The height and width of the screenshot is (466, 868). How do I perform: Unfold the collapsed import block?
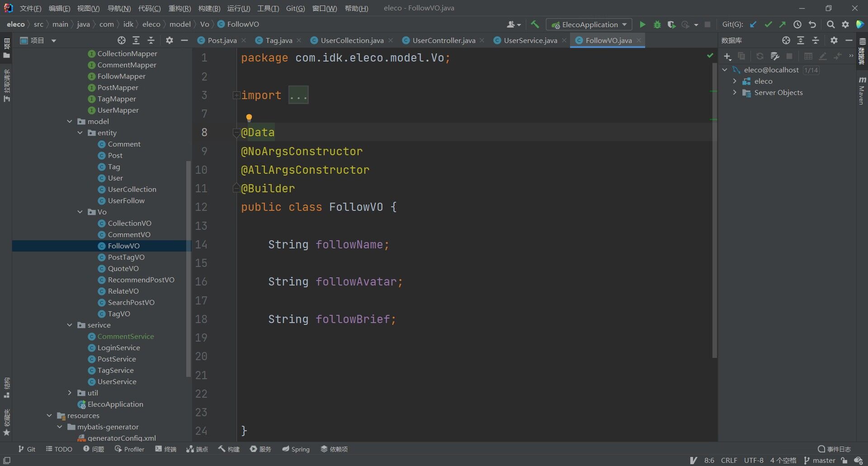point(236,95)
